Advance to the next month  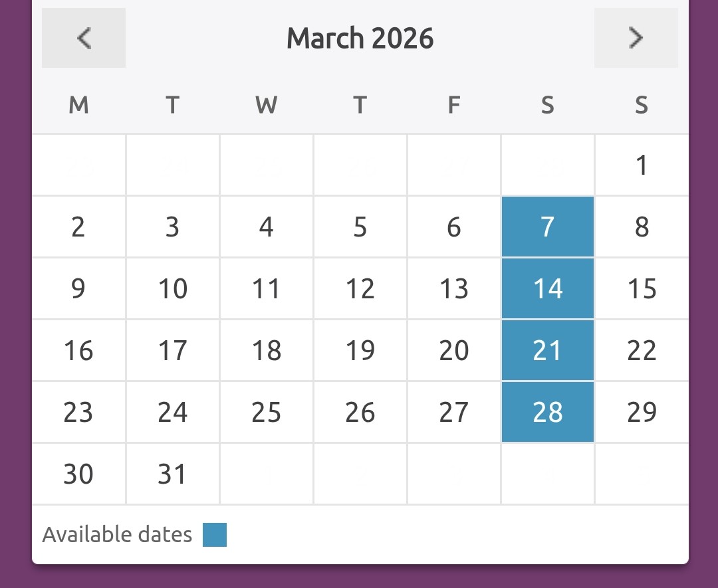point(636,38)
